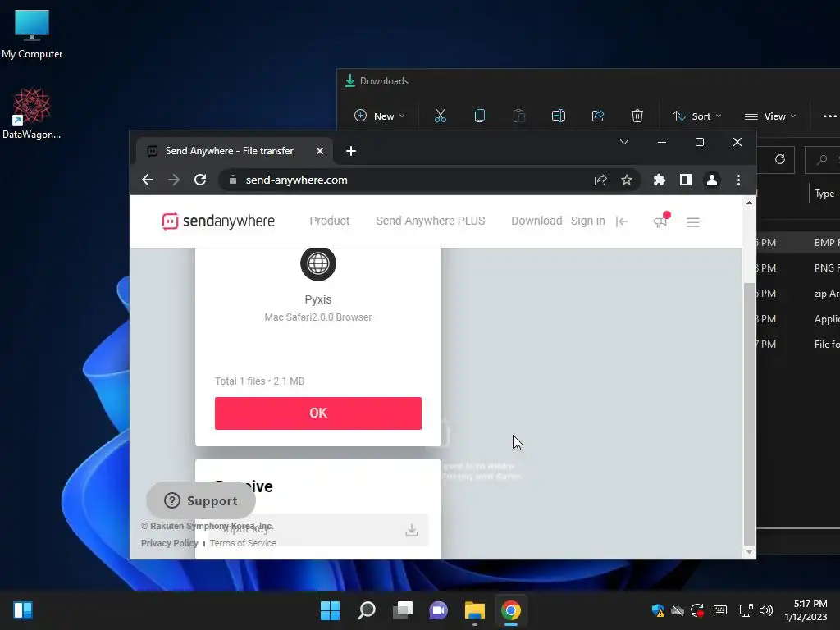The image size is (840, 630).
Task: Click the Send Anywhere logo
Action: [x=218, y=221]
